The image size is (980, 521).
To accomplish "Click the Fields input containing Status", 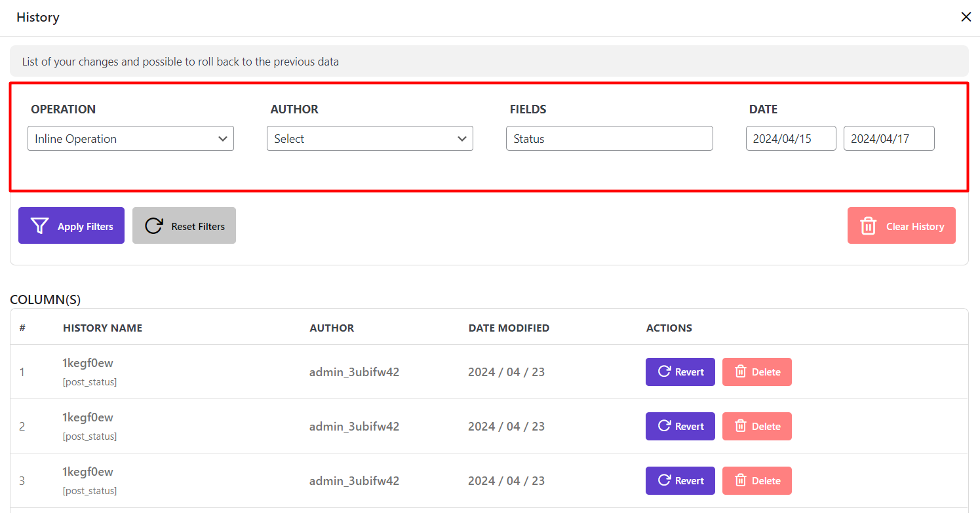I will click(x=609, y=139).
